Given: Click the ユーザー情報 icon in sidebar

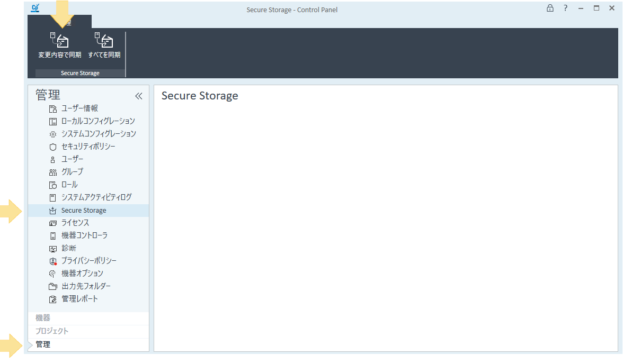Looking at the screenshot, I should pyautogui.click(x=53, y=109).
